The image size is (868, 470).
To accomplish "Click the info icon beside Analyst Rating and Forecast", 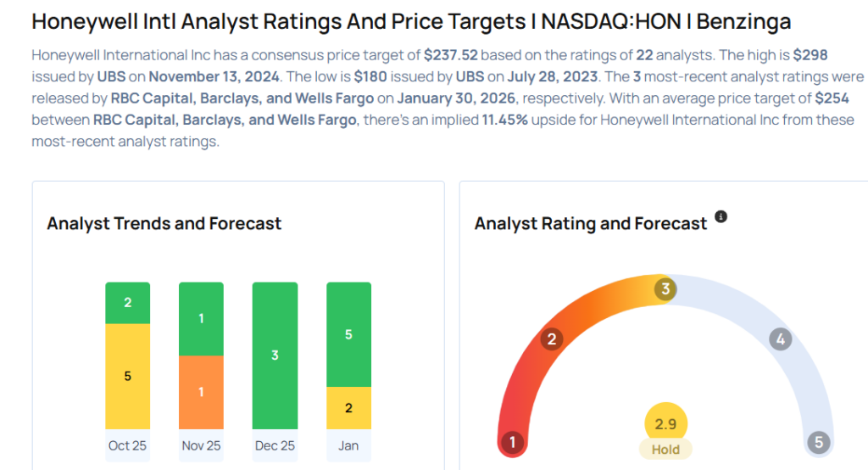I will 721,217.
